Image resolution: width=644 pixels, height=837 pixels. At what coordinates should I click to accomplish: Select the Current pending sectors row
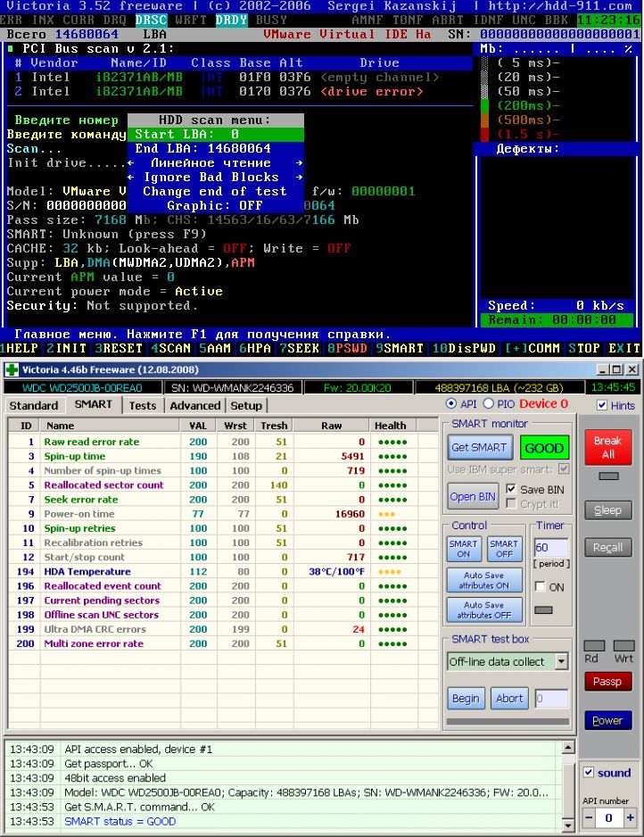coord(223,600)
